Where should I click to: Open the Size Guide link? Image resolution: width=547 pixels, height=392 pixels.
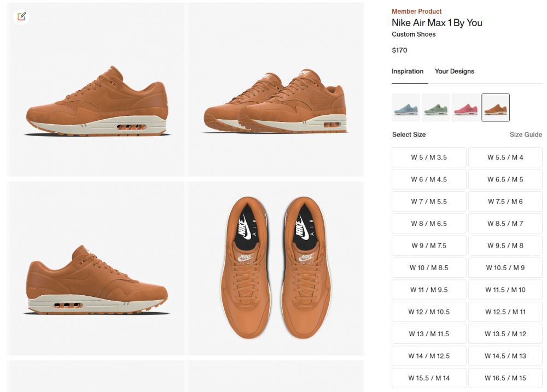click(526, 134)
